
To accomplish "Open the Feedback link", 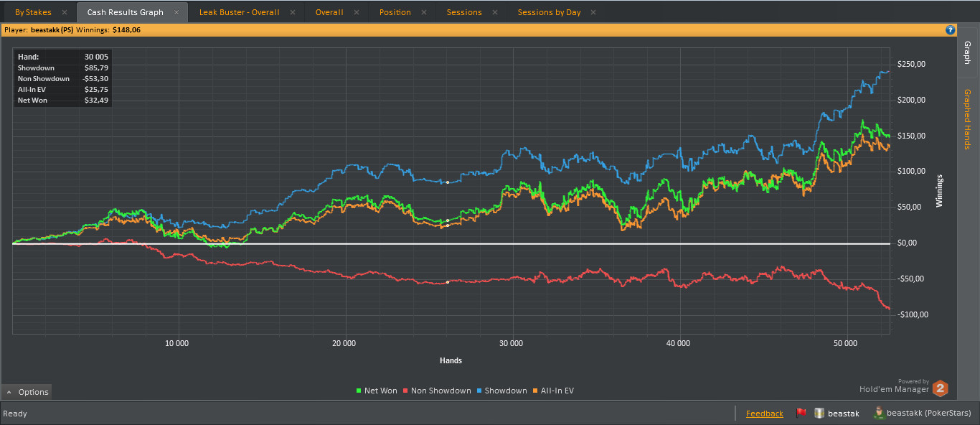I will point(765,414).
